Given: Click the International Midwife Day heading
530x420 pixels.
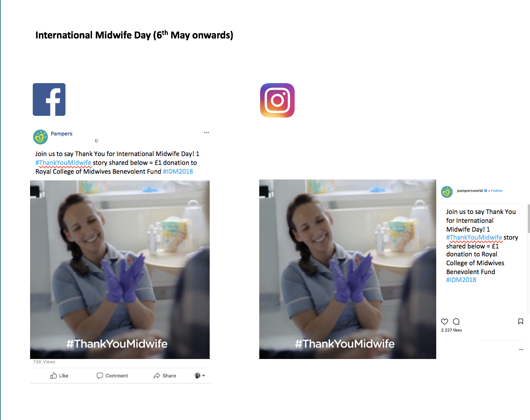Looking at the screenshot, I should click(134, 35).
